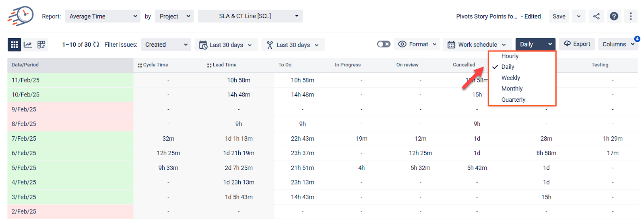
Task: Select the 3/Feb/25 date row
Action: 70,197
